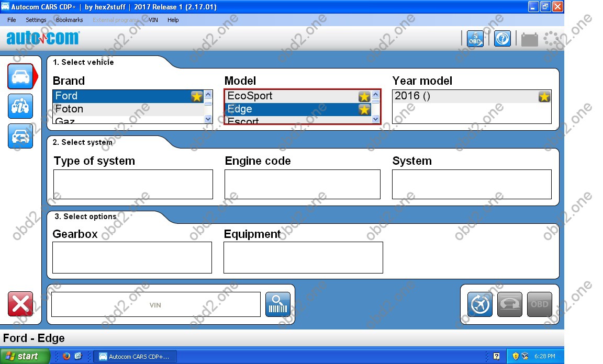Click the security shield tray icon
Viewport: 603px width, 364px height.
tap(516, 356)
